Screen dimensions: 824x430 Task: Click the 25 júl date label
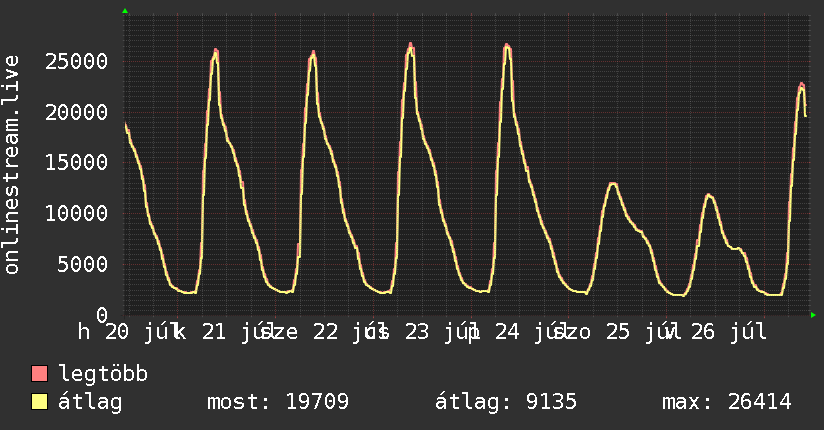pos(640,332)
